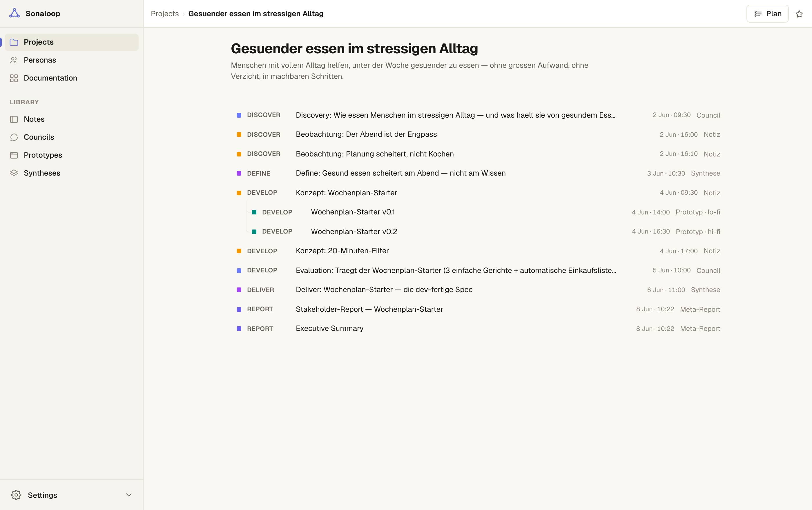The image size is (812, 510).
Task: Click the project description paragraph
Action: point(409,71)
